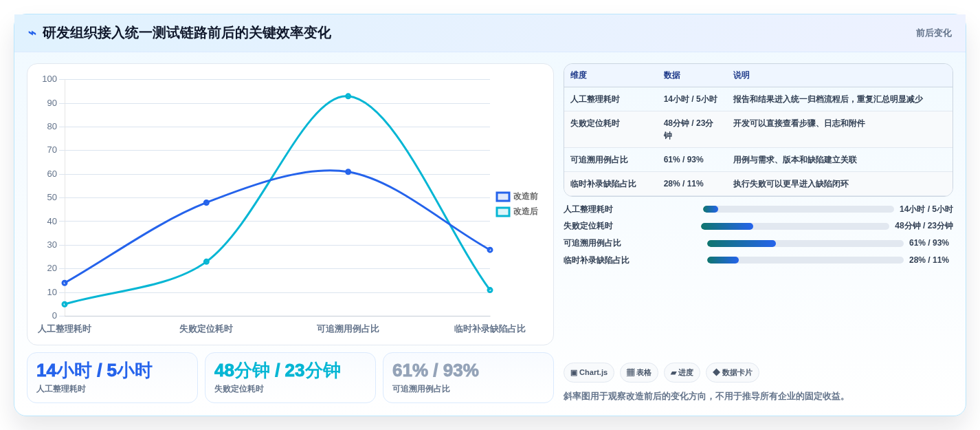Select the 数据卡片 tag chip
This screenshot has height=430, width=980.
click(x=733, y=373)
